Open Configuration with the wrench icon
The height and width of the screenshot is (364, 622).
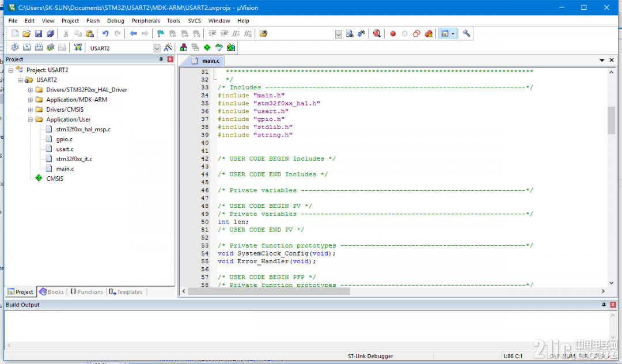pyautogui.click(x=466, y=34)
